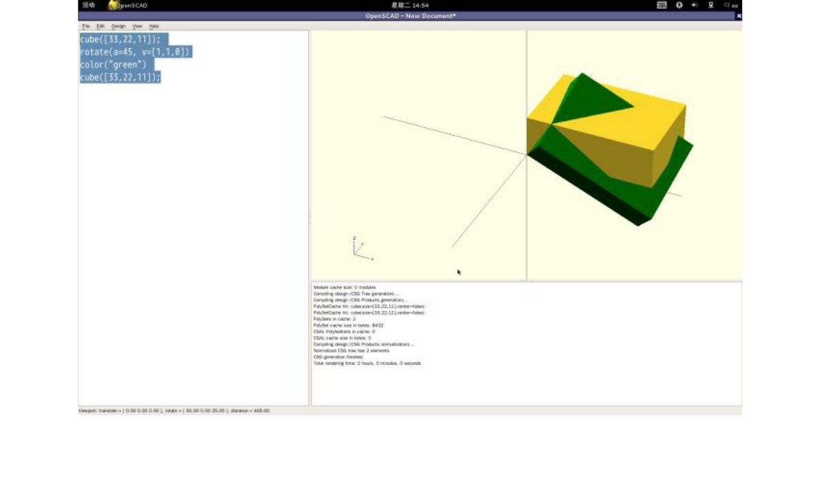Click code line cube([33,22,11]); at top
This screenshot has width=820, height=504.
click(x=121, y=39)
